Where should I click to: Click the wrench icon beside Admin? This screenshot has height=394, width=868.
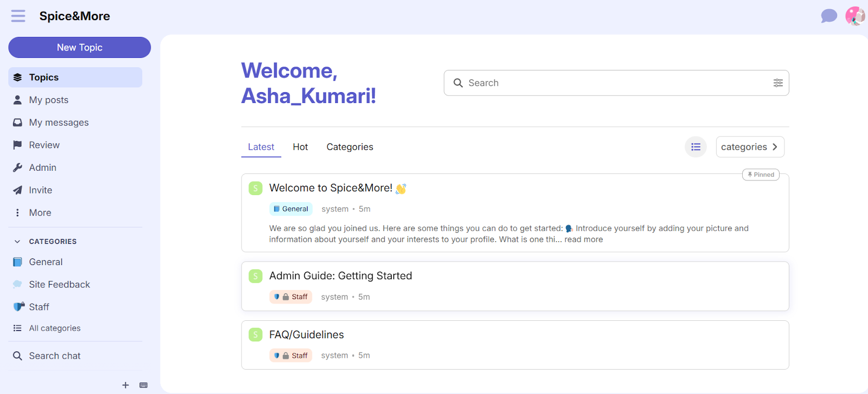pos(18,167)
